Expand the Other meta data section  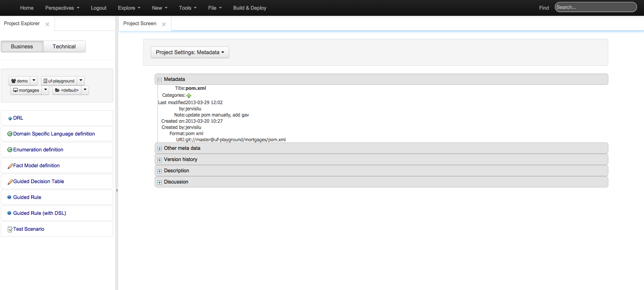click(x=159, y=149)
